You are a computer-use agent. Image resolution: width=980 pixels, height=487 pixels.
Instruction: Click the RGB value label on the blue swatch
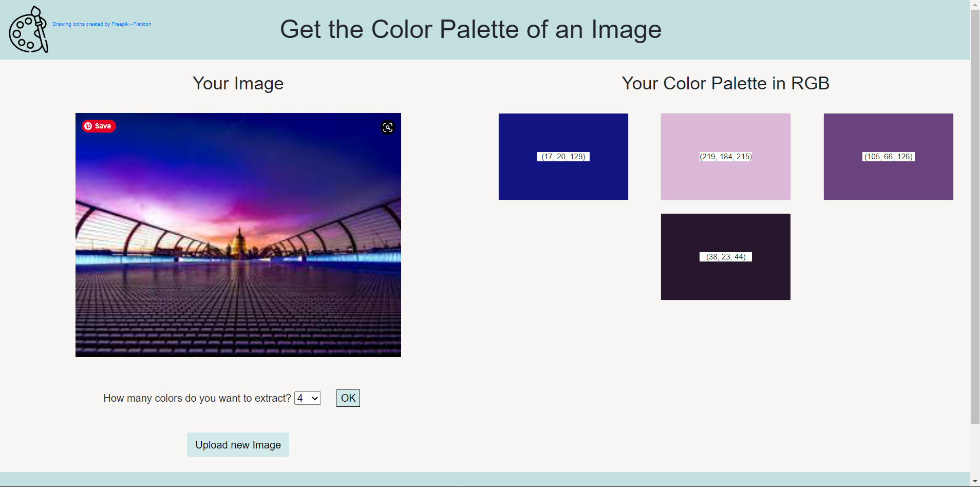[563, 157]
